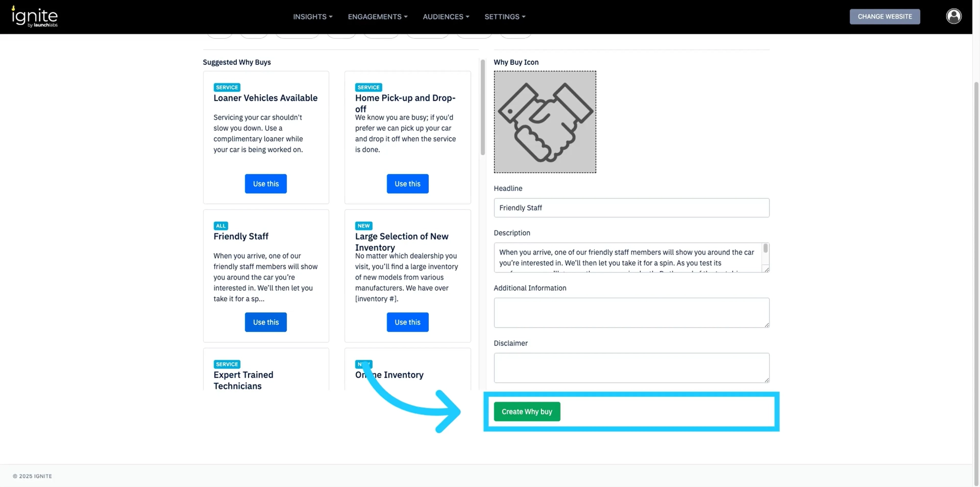Image resolution: width=980 pixels, height=487 pixels.
Task: Click the Disclaimer text area
Action: (631, 368)
